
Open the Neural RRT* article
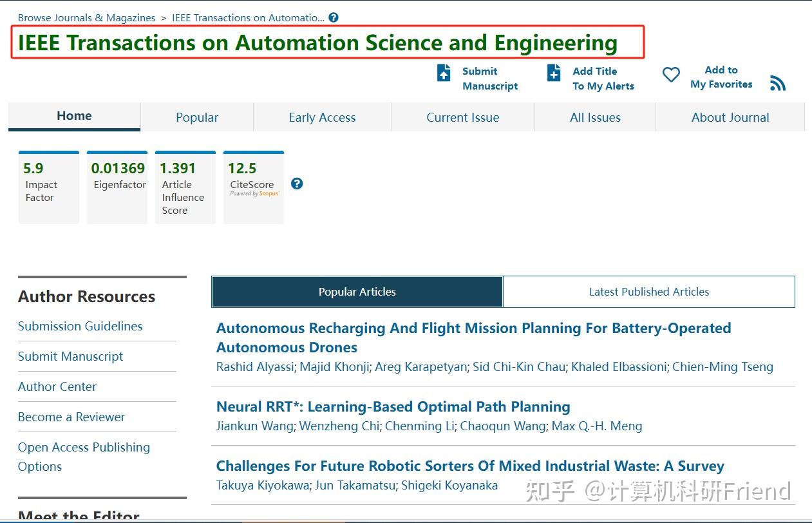pos(393,406)
